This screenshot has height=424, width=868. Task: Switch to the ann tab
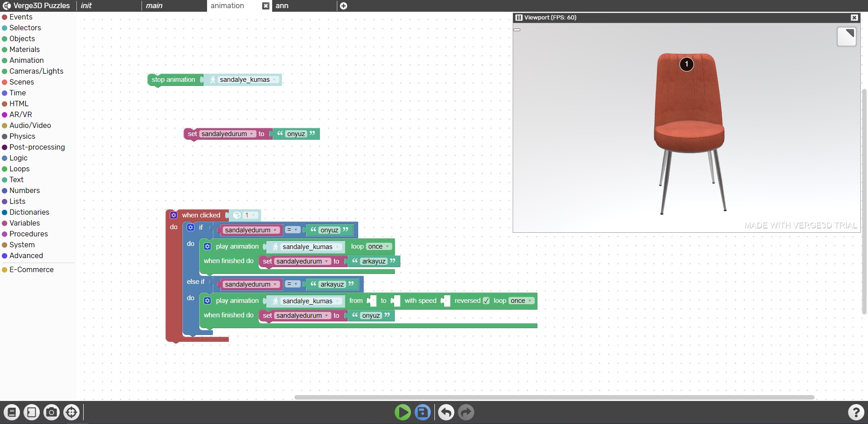click(x=304, y=6)
